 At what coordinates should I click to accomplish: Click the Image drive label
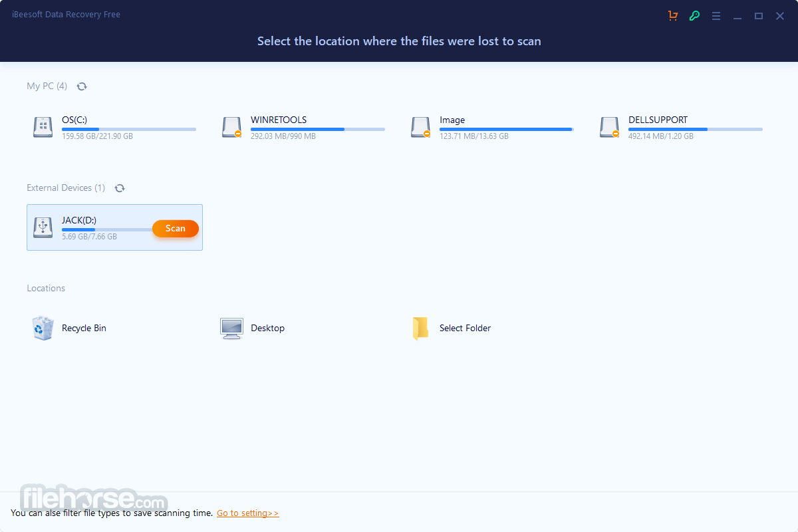point(452,120)
